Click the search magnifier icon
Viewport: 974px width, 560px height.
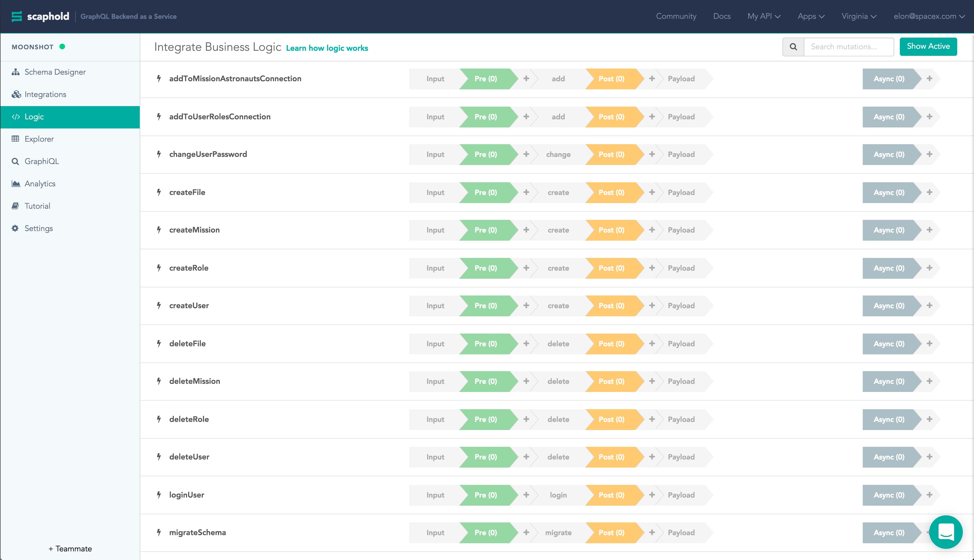(x=793, y=46)
